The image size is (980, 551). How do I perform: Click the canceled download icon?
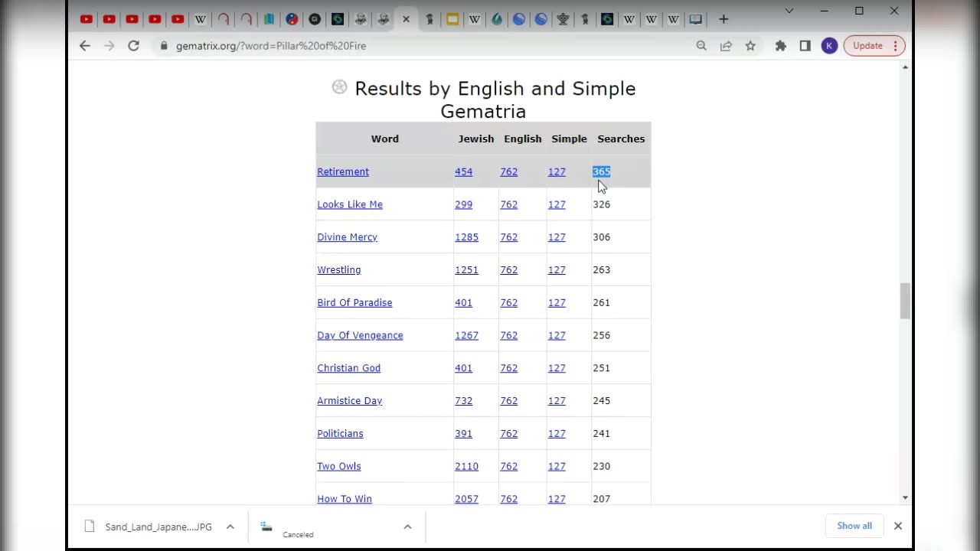(x=266, y=527)
